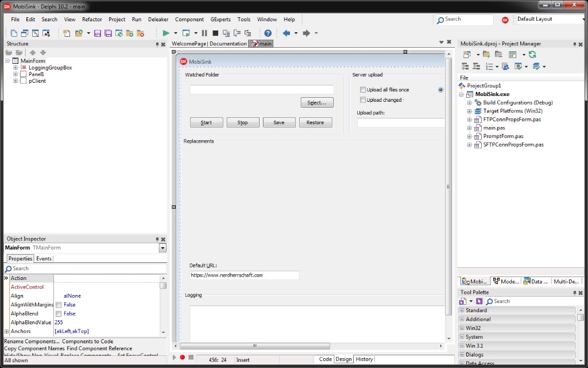Viewport: 588px width, 368px height.
Task: Click the Save All icon
Action: coord(109,33)
